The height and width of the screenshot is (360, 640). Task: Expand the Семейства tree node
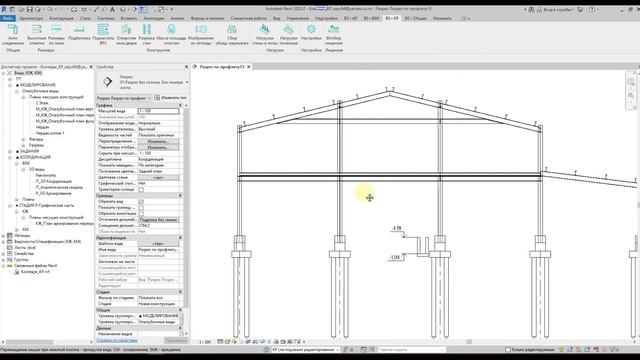(3, 253)
